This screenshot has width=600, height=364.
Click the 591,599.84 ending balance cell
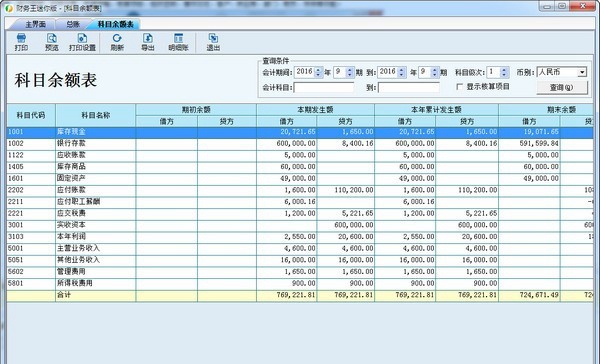click(x=529, y=144)
